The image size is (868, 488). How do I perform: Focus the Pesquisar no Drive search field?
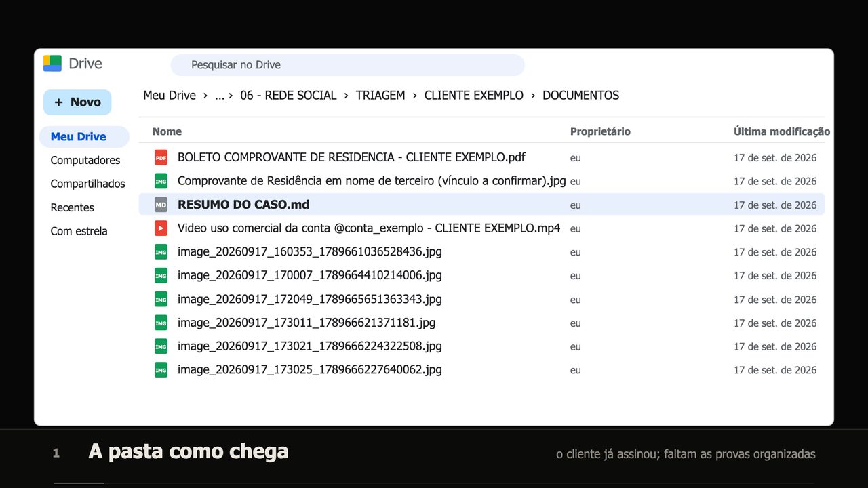pyautogui.click(x=347, y=65)
